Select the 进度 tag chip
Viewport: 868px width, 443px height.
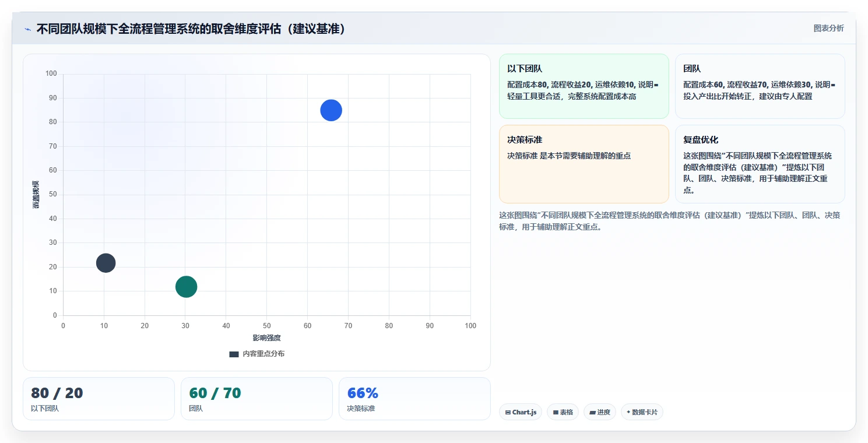pos(599,412)
